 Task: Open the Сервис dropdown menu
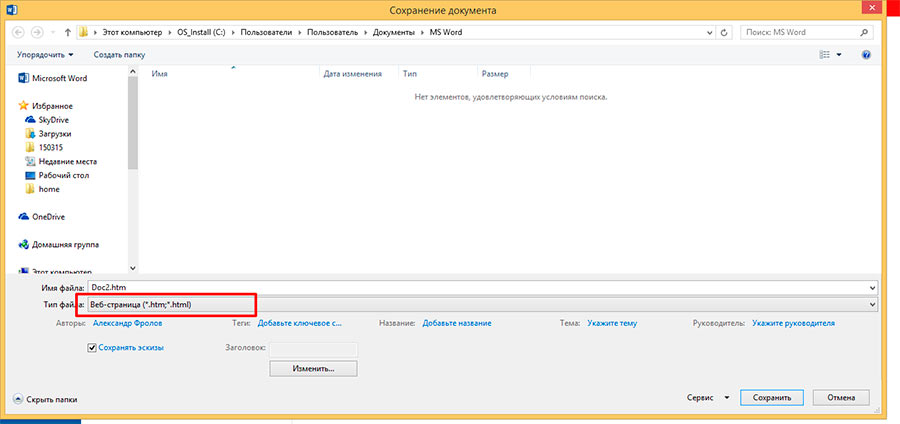(708, 398)
